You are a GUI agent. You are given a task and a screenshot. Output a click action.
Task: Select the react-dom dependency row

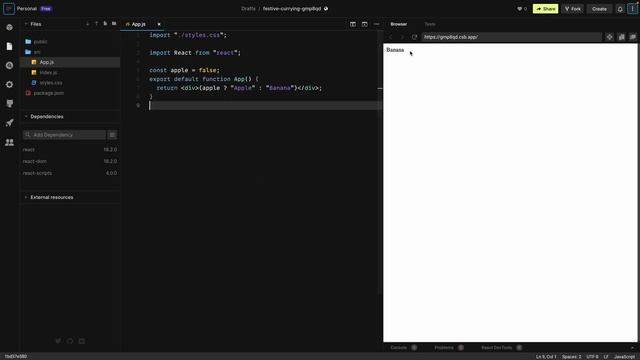click(x=70, y=161)
